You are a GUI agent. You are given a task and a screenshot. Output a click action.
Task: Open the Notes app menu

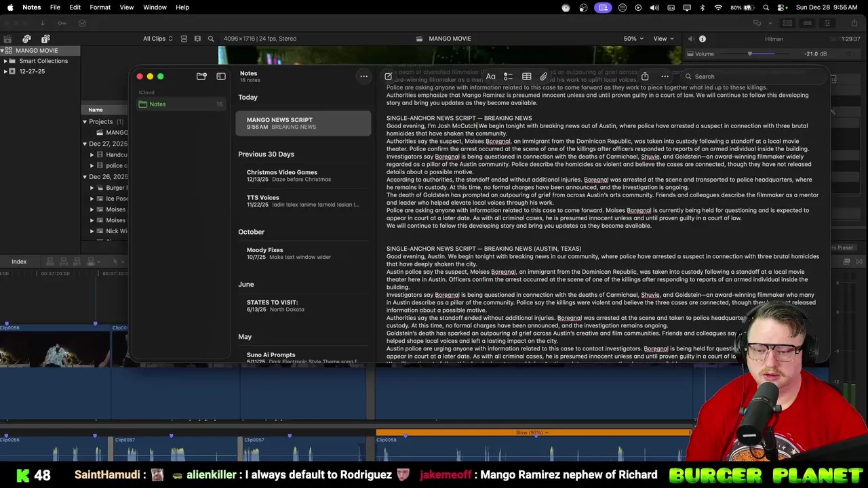[x=31, y=7]
